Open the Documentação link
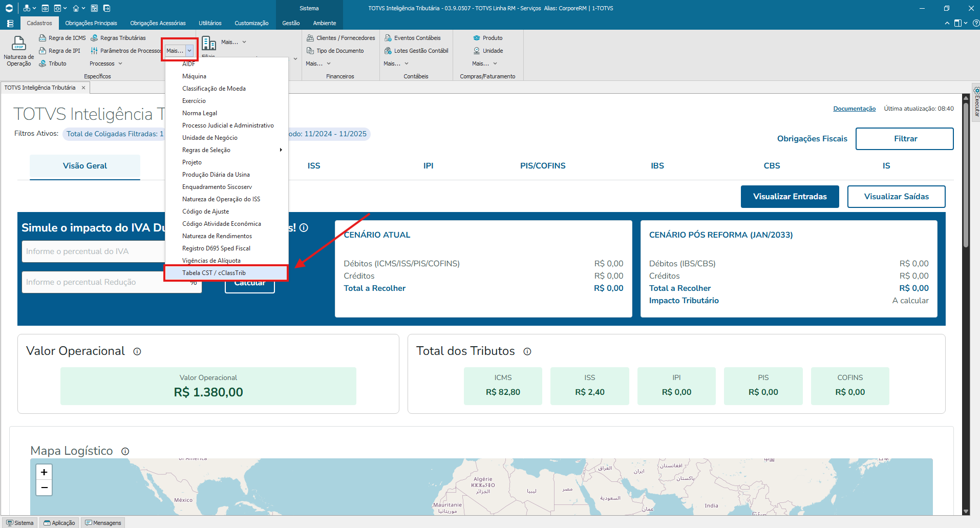 click(854, 109)
